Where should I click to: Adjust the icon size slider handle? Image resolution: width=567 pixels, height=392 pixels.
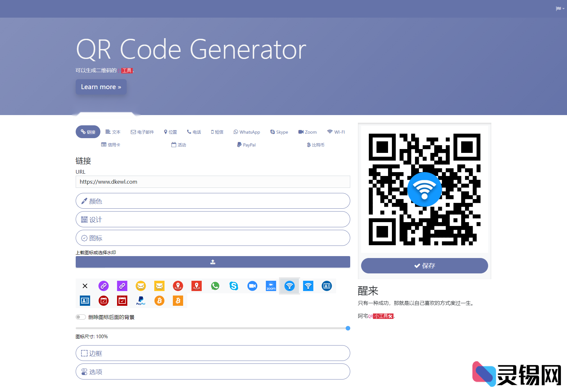pos(348,328)
